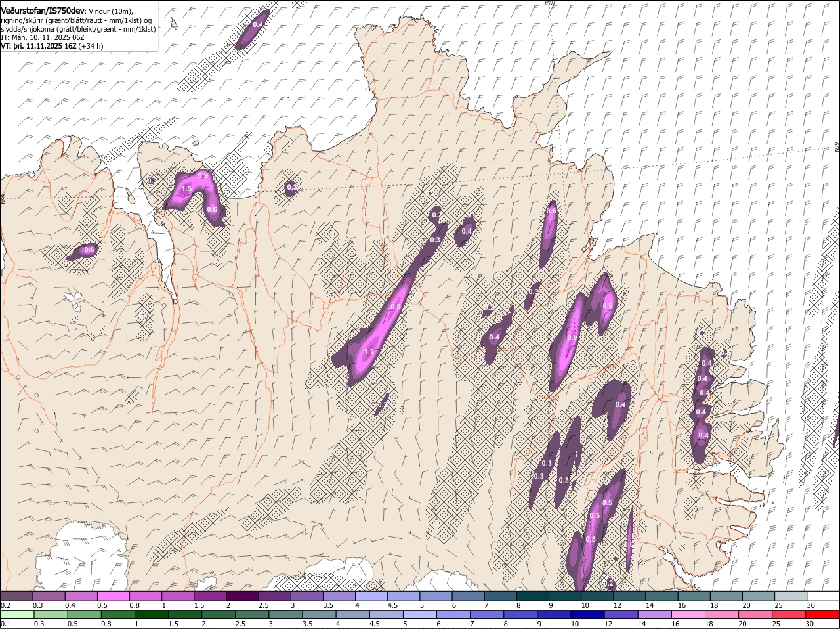This screenshot has width=840, height=629.
Task: Click the 1.5 precipitation value on the map
Action: click(186, 188)
